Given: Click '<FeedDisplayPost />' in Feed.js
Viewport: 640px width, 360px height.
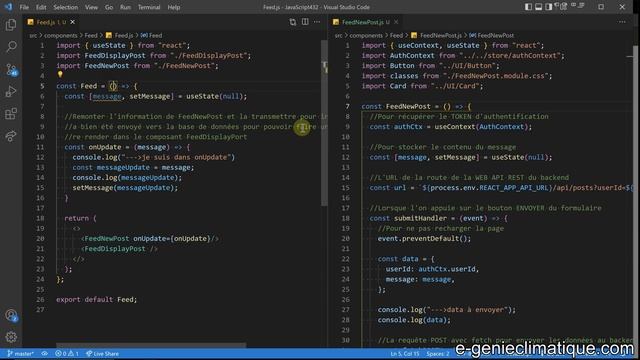Looking at the screenshot, I should [119, 249].
